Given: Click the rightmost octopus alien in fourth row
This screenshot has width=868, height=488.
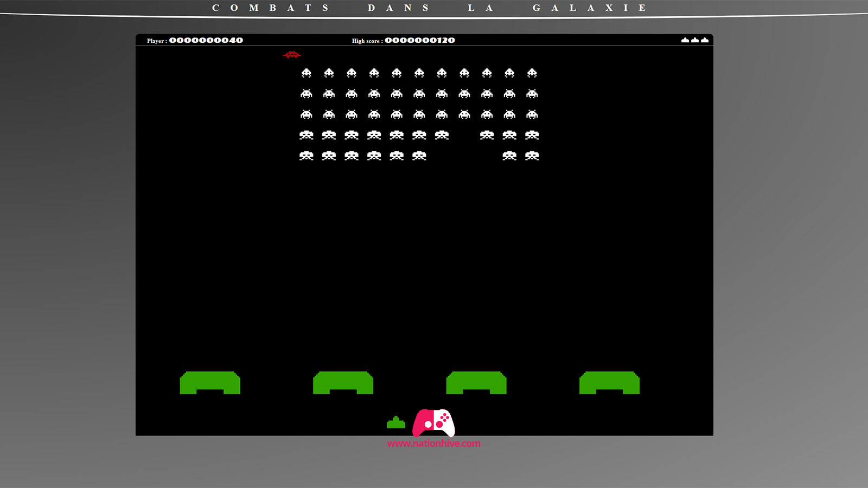Looking at the screenshot, I should point(532,135).
